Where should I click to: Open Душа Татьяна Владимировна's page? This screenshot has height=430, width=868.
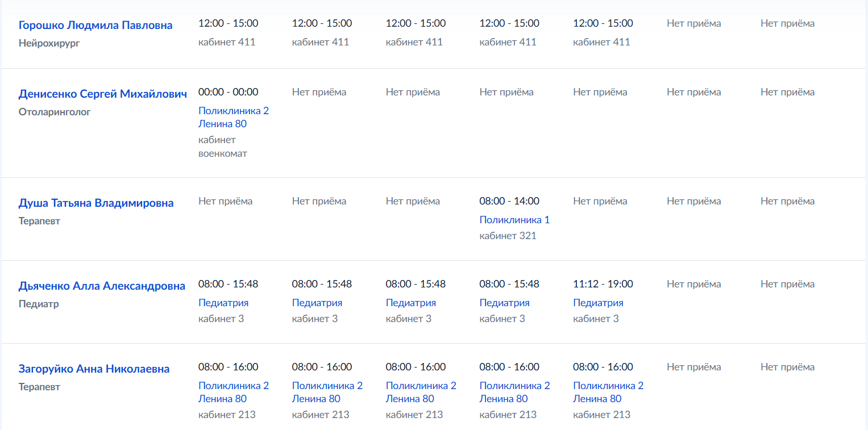pos(96,203)
